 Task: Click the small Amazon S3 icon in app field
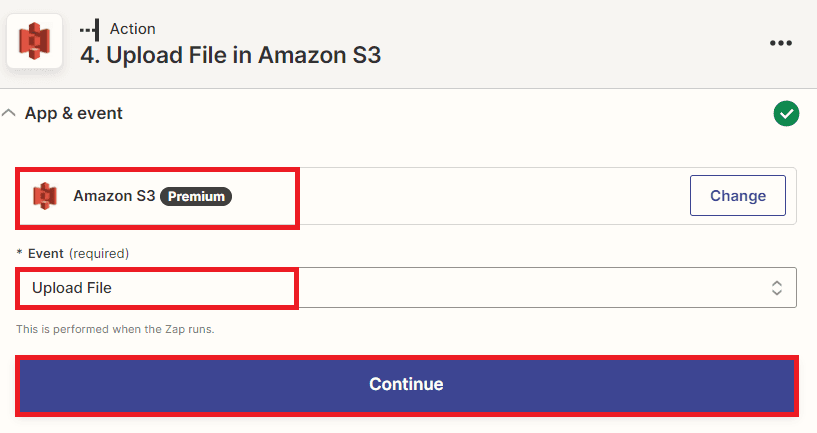pos(45,196)
